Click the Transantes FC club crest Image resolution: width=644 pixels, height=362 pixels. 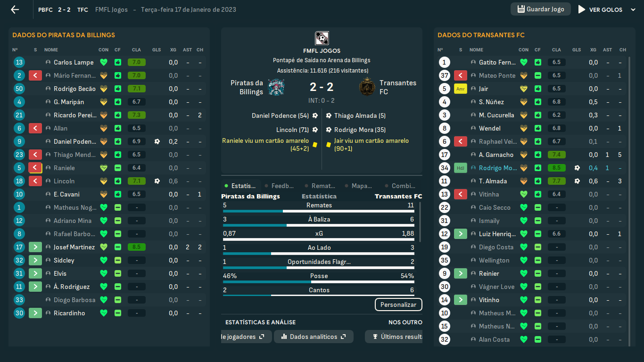click(x=366, y=87)
